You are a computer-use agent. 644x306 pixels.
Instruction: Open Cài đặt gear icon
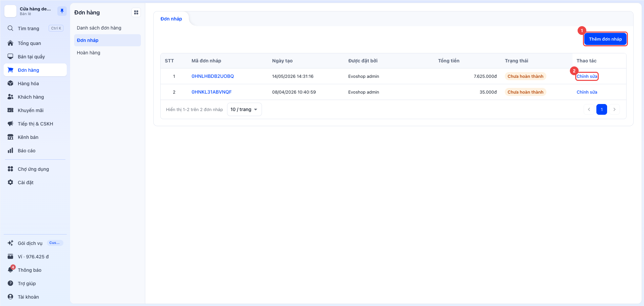(10, 182)
